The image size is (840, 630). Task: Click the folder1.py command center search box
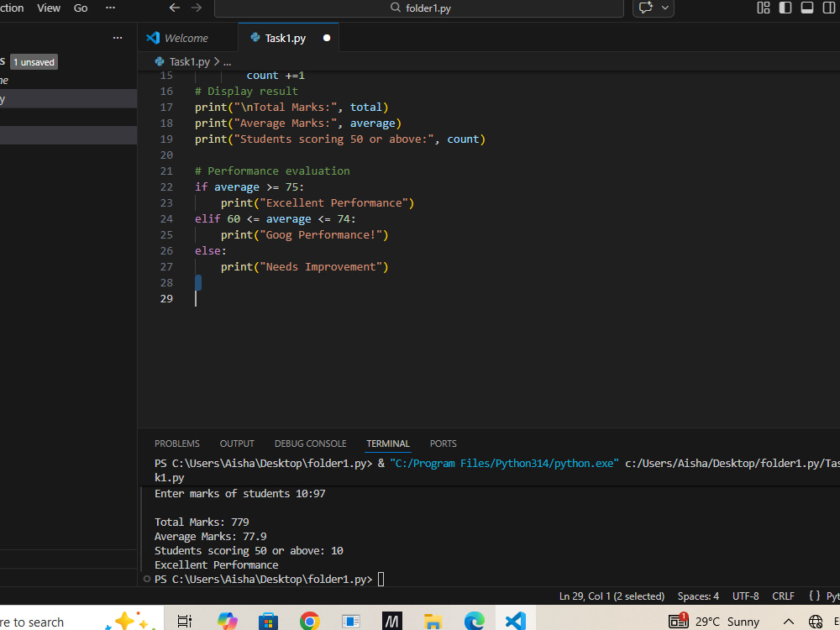419,8
